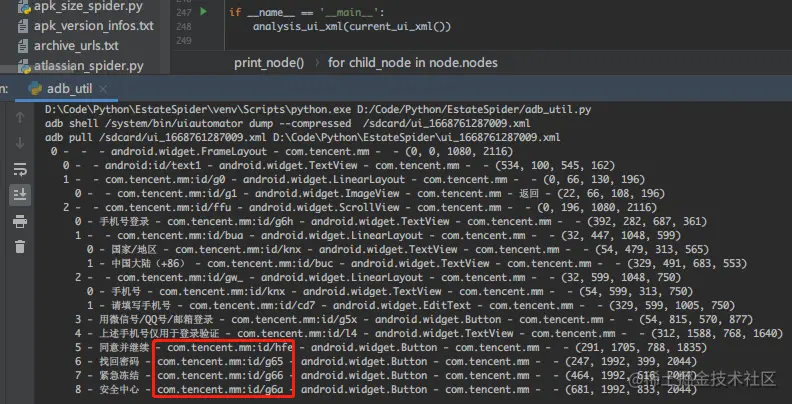Click android.widget.FrameLayout output row
Viewport: 792px width, 404px height.
(x=282, y=152)
